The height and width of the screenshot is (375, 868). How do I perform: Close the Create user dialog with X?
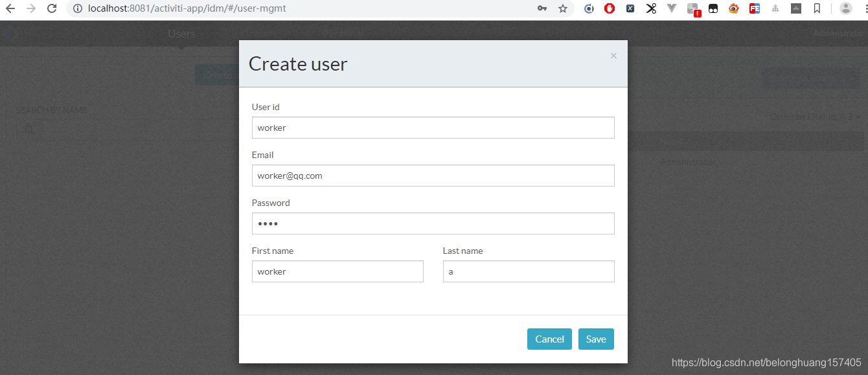(x=613, y=56)
